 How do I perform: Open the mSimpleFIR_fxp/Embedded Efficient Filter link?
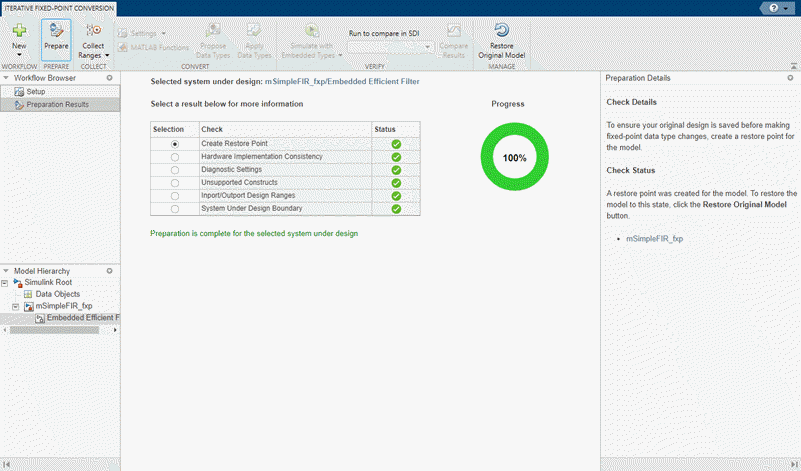tap(342, 81)
